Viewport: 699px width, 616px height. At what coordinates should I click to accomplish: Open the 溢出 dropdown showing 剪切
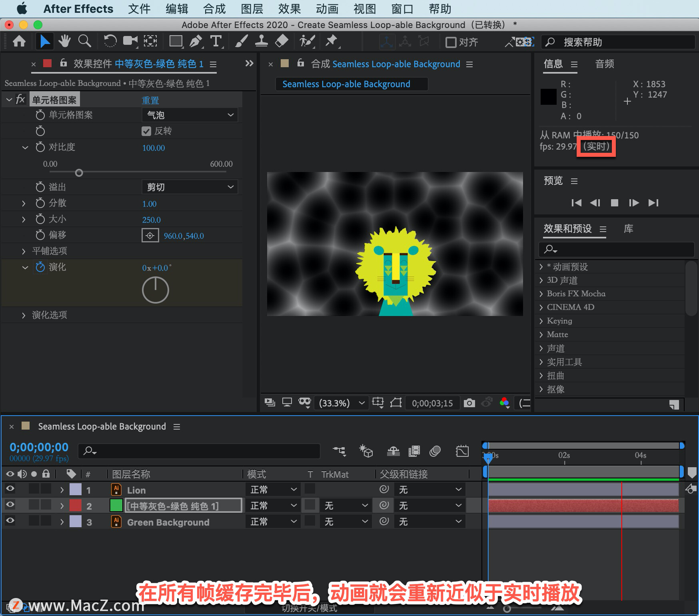point(190,187)
